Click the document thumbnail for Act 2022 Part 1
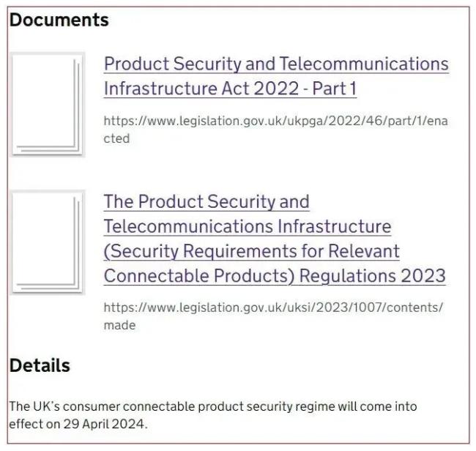Image resolution: width=476 pixels, height=451 pixels. (47, 103)
